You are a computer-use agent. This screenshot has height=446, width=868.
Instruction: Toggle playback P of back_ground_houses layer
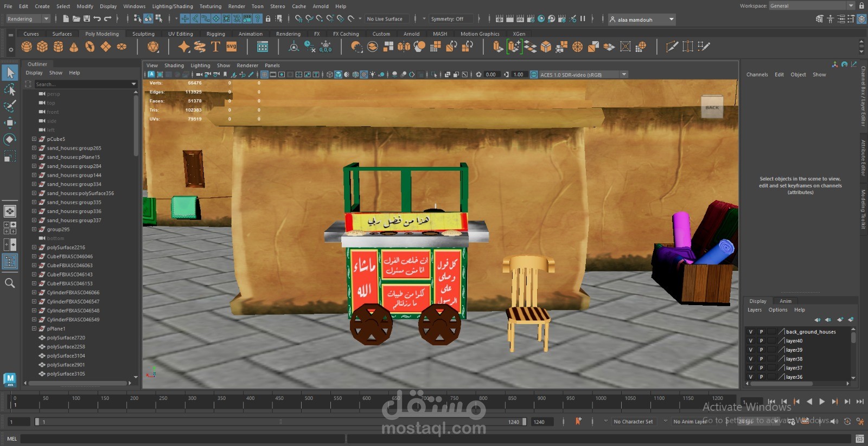pyautogui.click(x=761, y=332)
